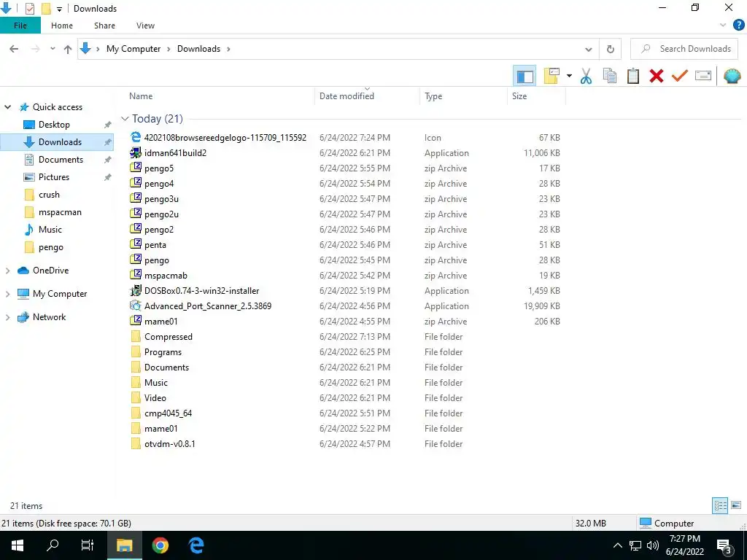Sort by the Size column header
This screenshot has height=560, width=747.
[x=536, y=96]
